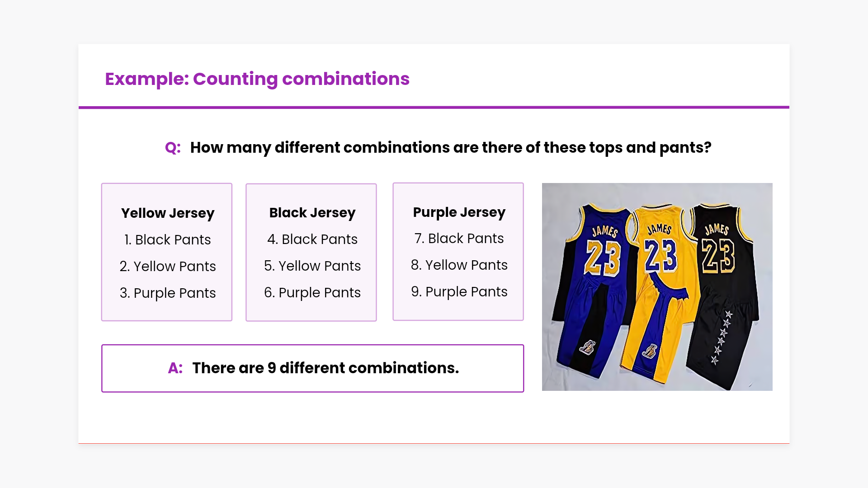The height and width of the screenshot is (488, 868).
Task: Click list item "3. Purple Pants"
Action: click(167, 293)
